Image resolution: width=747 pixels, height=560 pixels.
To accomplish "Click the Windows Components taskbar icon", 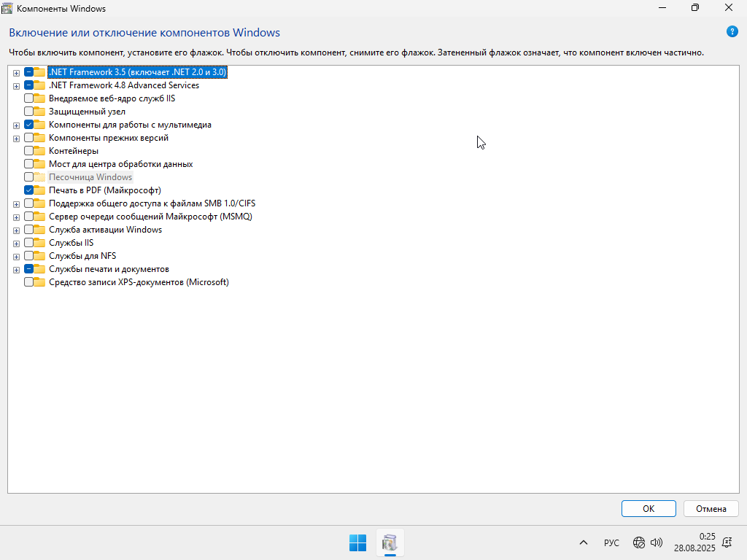I will (390, 542).
